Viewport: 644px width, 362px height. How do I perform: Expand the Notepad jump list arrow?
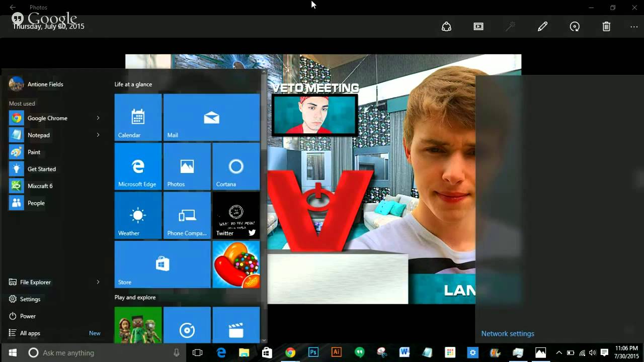click(98, 135)
